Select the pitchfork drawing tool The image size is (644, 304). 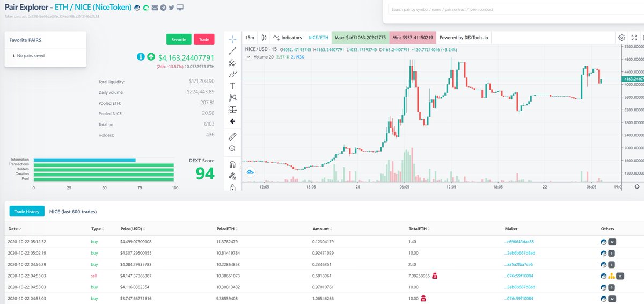232,63
